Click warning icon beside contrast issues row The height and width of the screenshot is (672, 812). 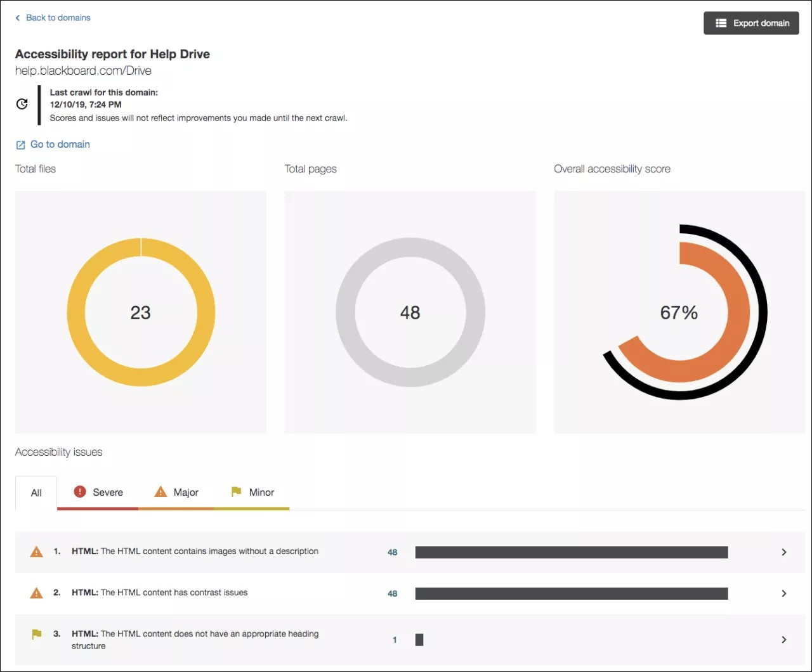point(37,593)
